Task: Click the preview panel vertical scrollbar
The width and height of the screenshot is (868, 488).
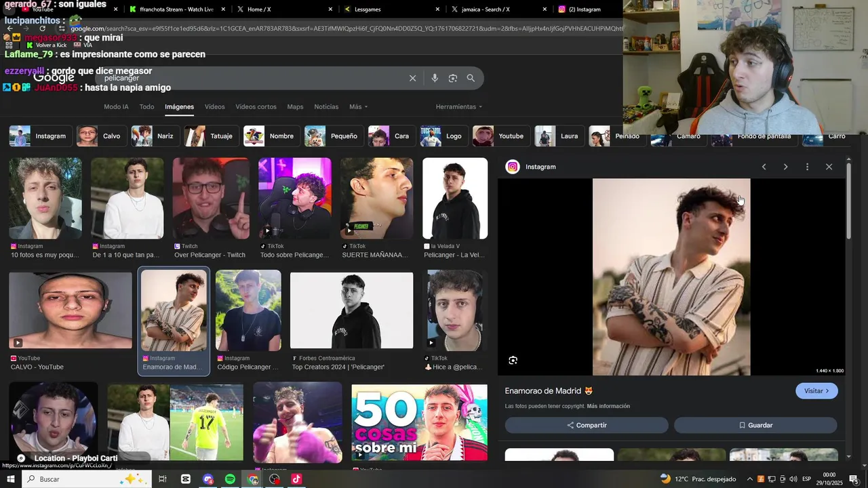Action: click(x=848, y=200)
